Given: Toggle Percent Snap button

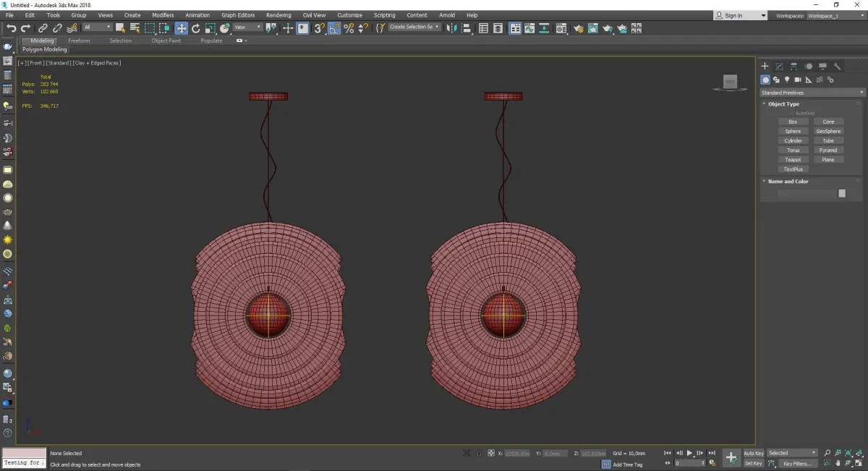Looking at the screenshot, I should tap(349, 28).
